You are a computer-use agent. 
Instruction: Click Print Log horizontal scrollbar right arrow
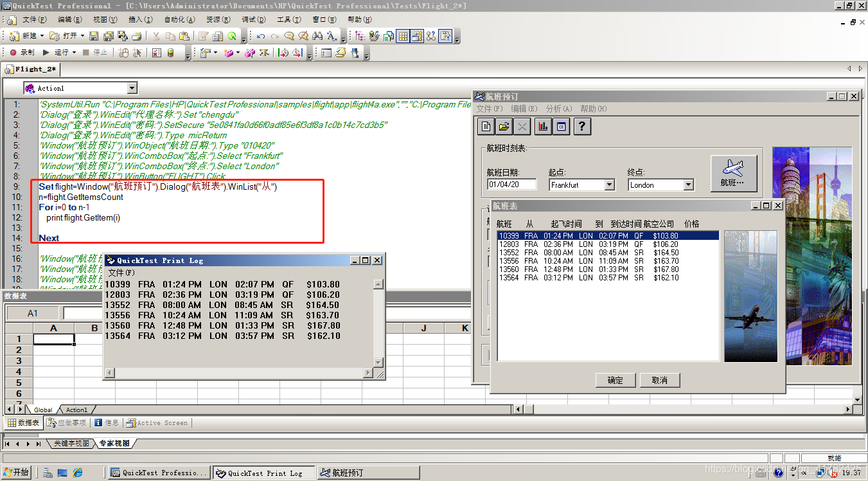click(368, 373)
